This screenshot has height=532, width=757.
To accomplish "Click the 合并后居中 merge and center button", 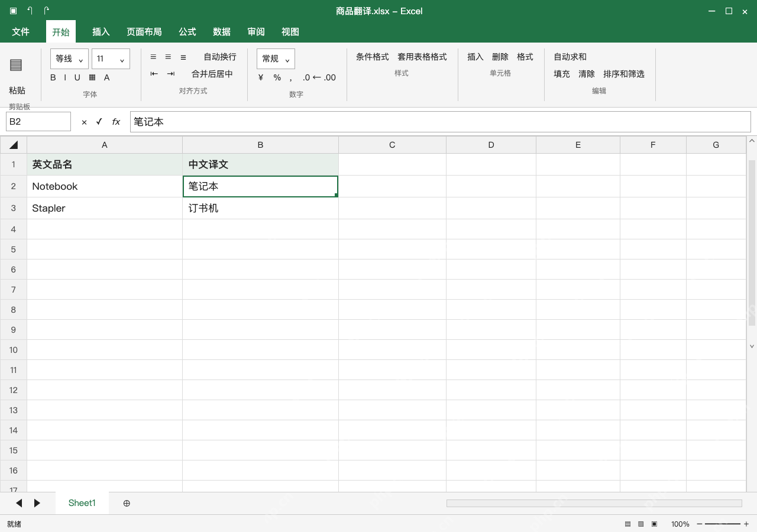I will (x=212, y=74).
